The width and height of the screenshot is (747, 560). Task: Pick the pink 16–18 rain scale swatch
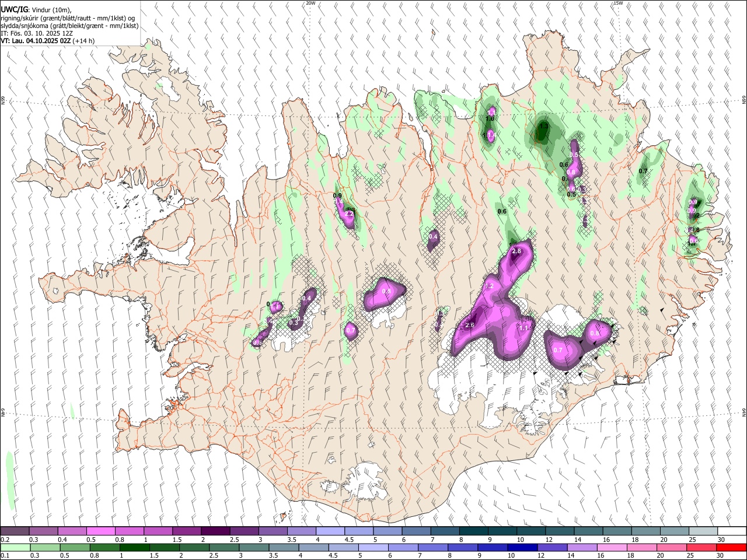(612, 547)
